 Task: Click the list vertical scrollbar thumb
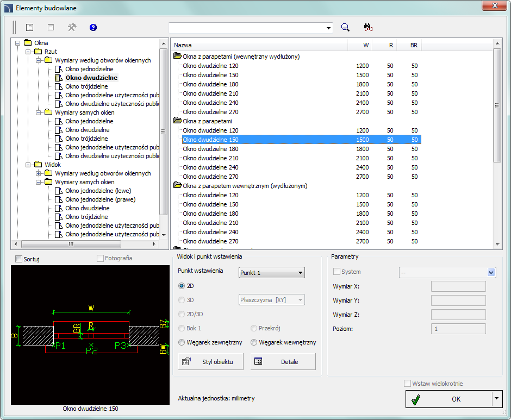pos(497,105)
